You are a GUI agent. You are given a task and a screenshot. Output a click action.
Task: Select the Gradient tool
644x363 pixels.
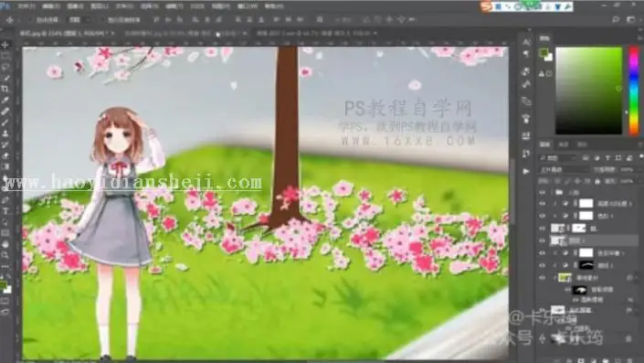point(5,166)
